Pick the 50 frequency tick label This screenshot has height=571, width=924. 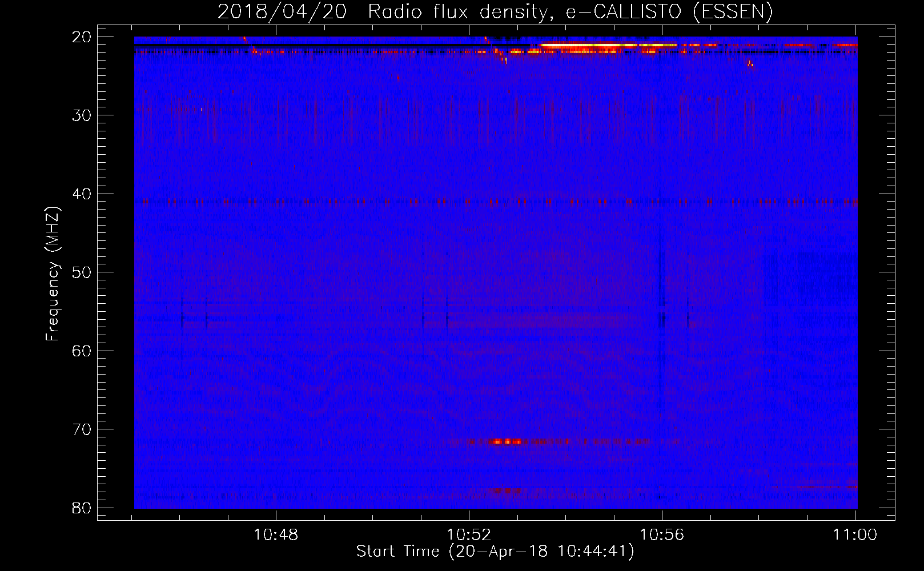click(82, 272)
